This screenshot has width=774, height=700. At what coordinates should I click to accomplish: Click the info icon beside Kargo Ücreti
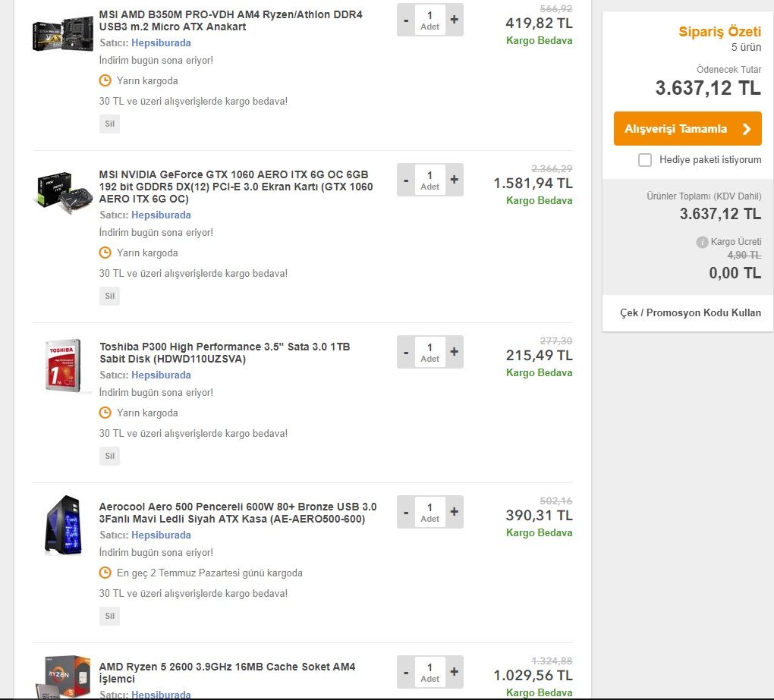[702, 242]
